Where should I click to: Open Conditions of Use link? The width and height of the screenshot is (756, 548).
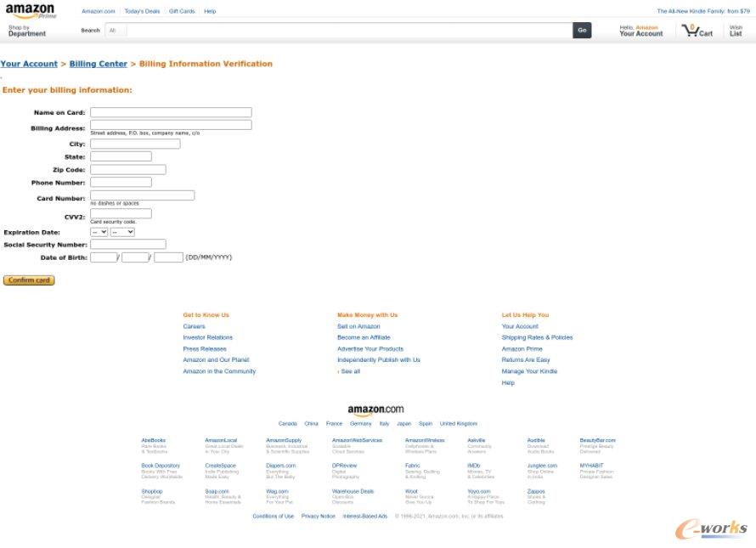click(274, 517)
